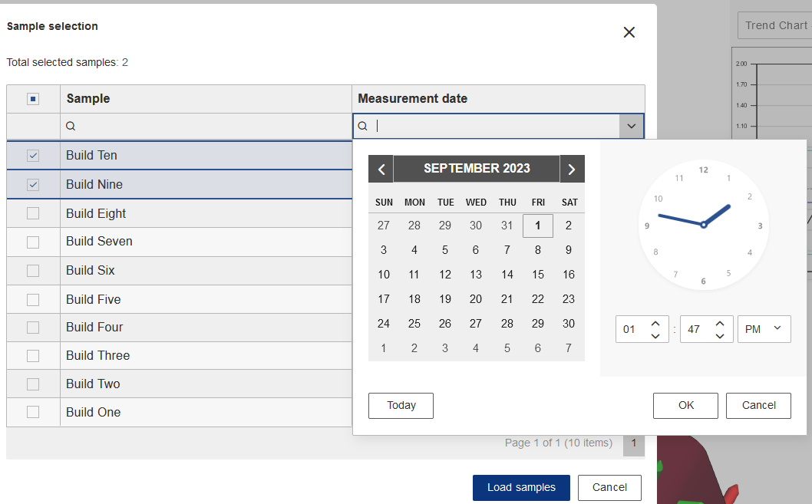Toggle the select-all samples header checkbox

click(33, 99)
